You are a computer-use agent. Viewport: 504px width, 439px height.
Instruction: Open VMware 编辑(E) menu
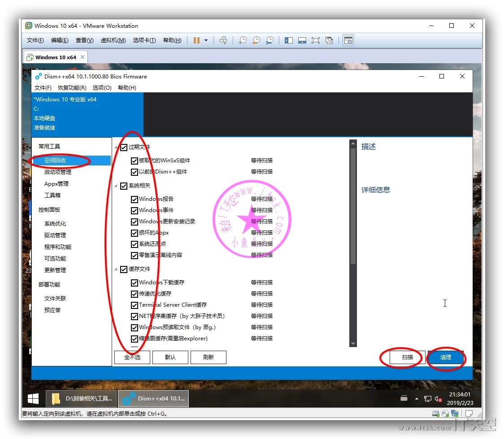60,40
